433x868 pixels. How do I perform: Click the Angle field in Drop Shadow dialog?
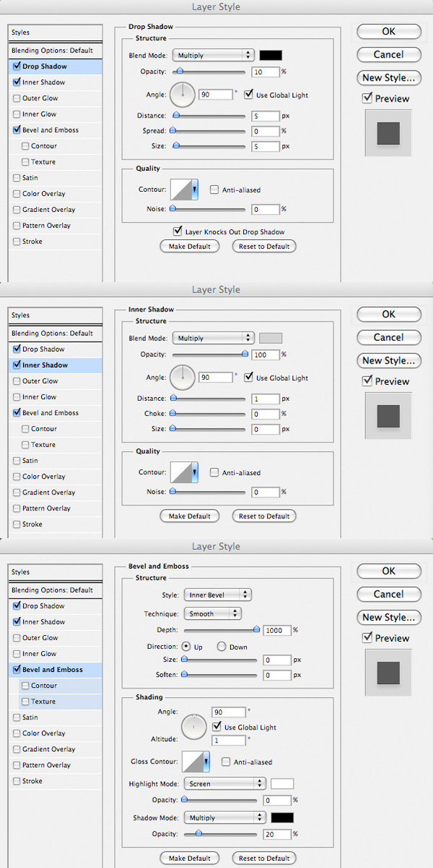click(x=216, y=94)
